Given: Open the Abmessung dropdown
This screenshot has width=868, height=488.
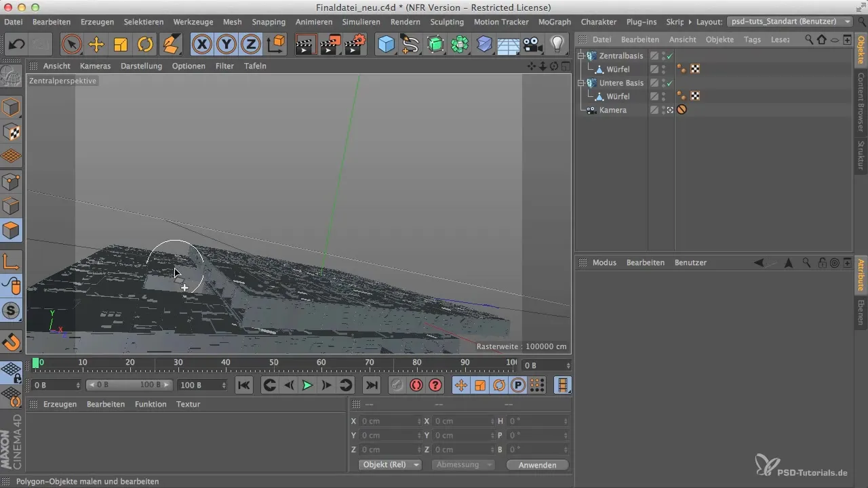Looking at the screenshot, I should tap(463, 465).
